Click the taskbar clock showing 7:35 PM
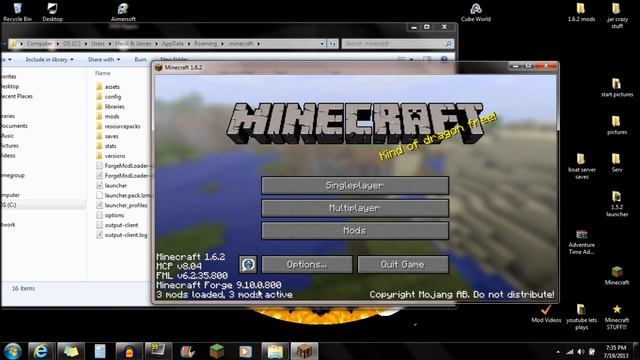Viewport: 640px width, 360px height. [x=616, y=351]
